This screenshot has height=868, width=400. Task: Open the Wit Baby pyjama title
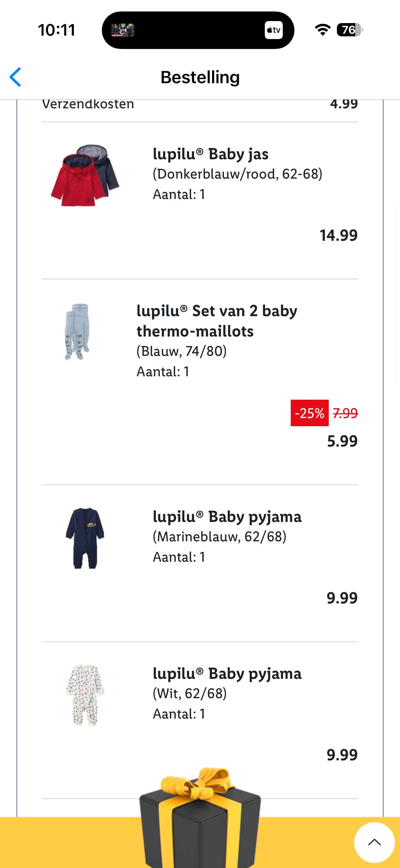[227, 674]
